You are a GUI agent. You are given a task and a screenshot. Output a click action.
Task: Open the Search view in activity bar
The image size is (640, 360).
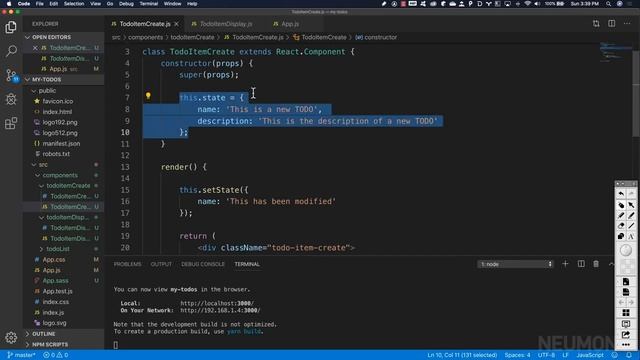(11, 51)
